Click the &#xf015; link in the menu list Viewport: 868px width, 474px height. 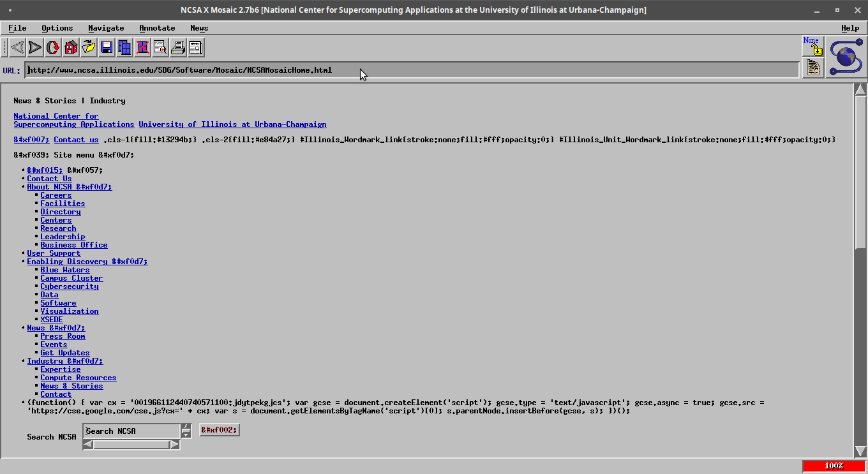pos(45,170)
